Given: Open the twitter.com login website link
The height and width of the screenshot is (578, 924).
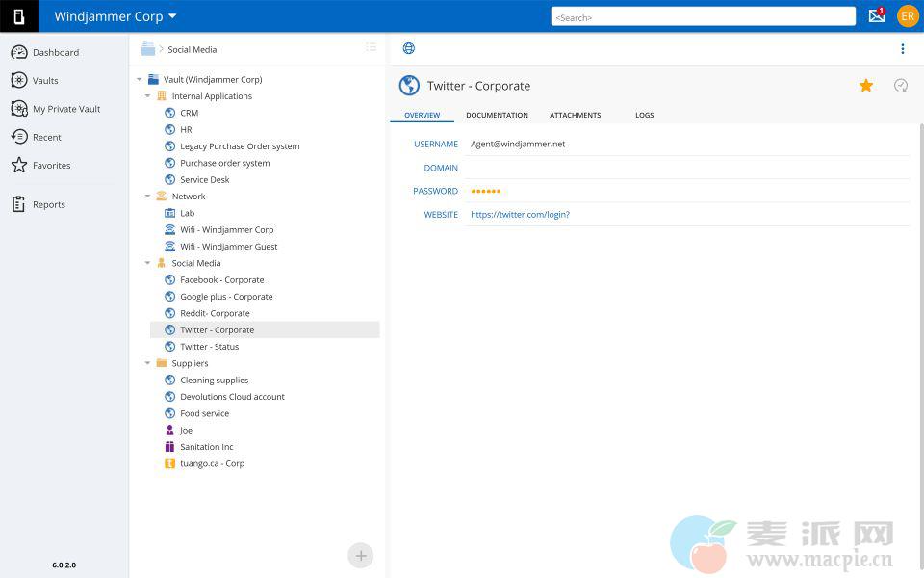Looking at the screenshot, I should pyautogui.click(x=520, y=215).
